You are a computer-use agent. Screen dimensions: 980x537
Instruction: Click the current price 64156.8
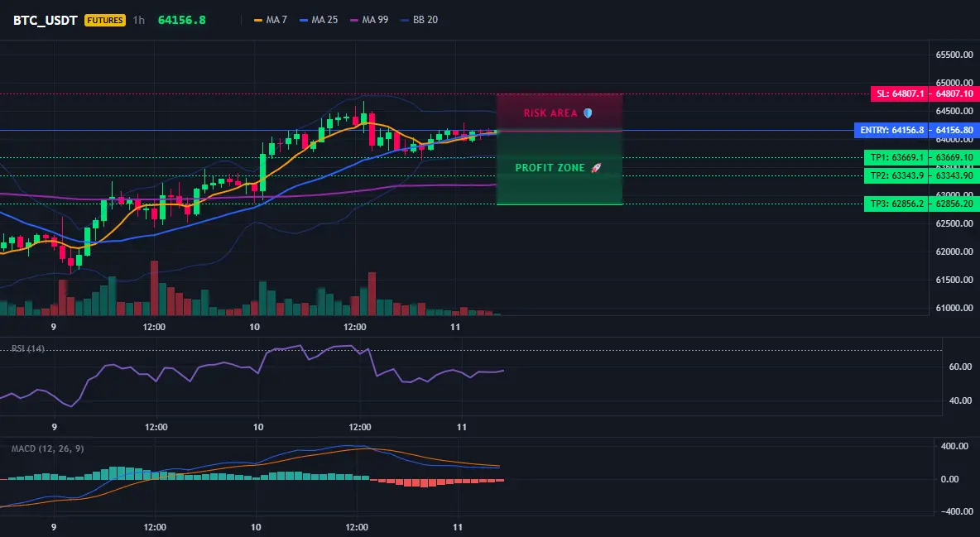coord(182,20)
